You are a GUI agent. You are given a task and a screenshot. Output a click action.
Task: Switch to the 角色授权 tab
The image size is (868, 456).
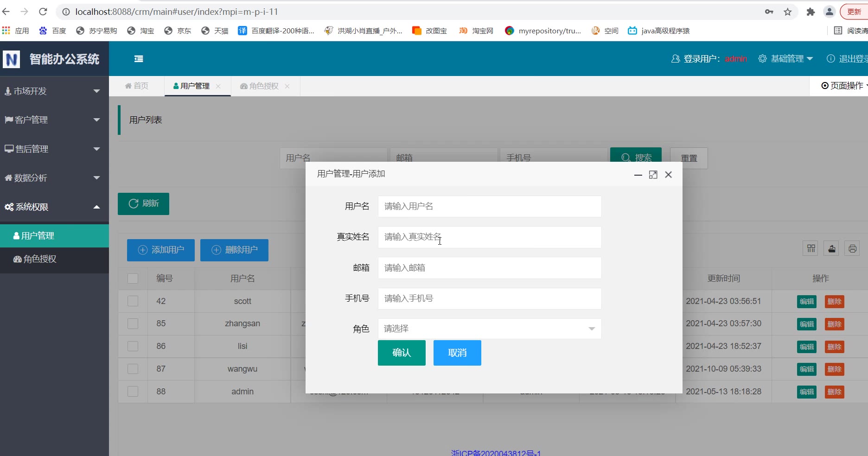click(263, 86)
